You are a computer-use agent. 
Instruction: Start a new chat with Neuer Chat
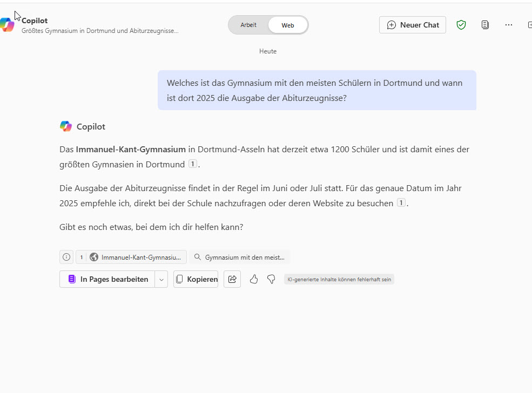click(413, 25)
